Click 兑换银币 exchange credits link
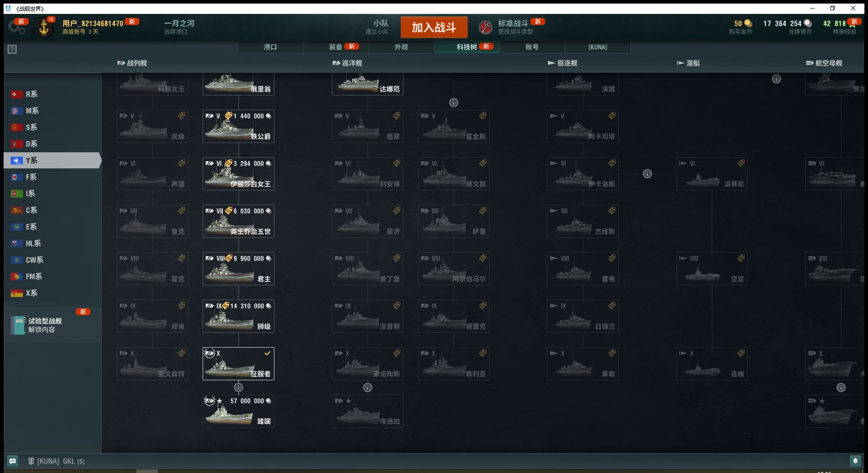Screen dimensions: 868x473 [x=800, y=32]
